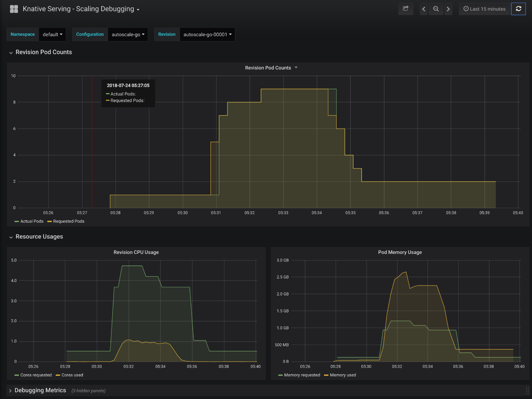The image size is (532, 399).
Task: Open the Revision autoscale-go-00001 dropdown
Action: 207,35
